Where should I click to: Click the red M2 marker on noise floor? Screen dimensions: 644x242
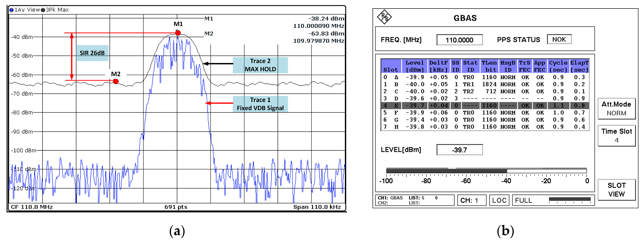coord(116,81)
